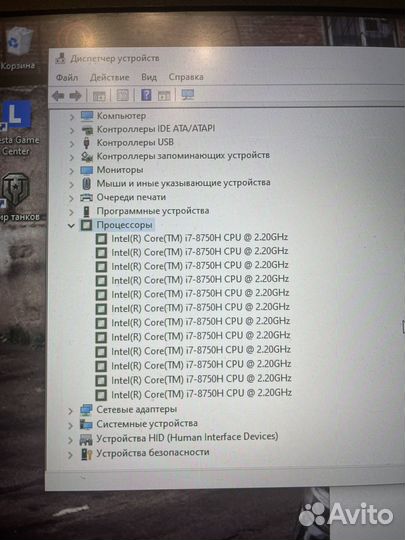Select the Программные устройства label
405x540 pixels.
[x=153, y=211]
